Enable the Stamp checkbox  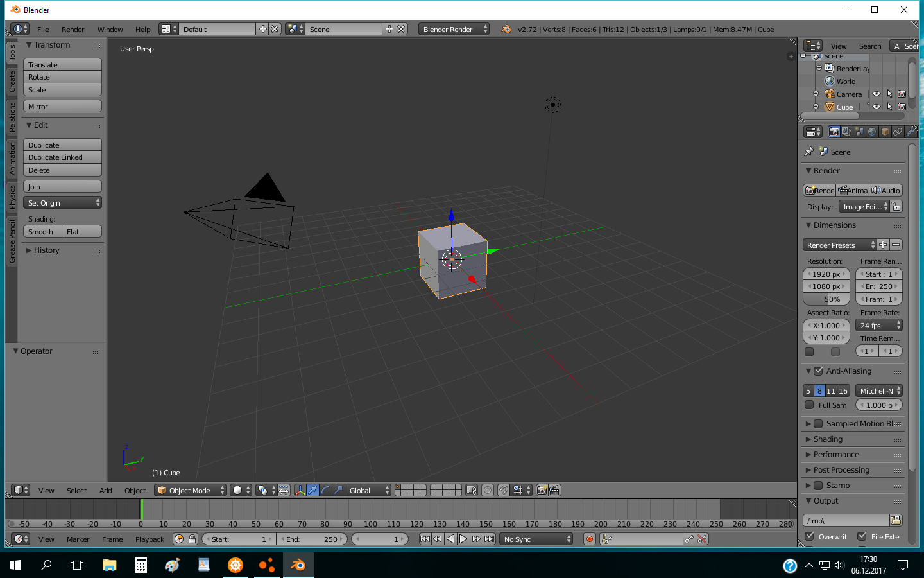tap(818, 485)
